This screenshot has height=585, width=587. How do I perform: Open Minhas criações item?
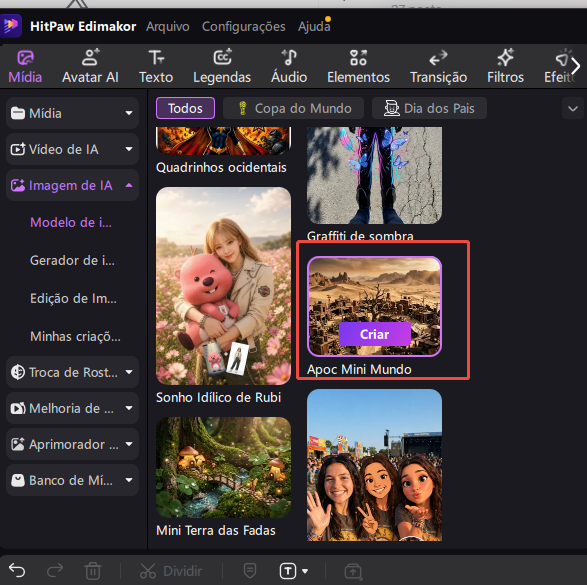pos(75,336)
